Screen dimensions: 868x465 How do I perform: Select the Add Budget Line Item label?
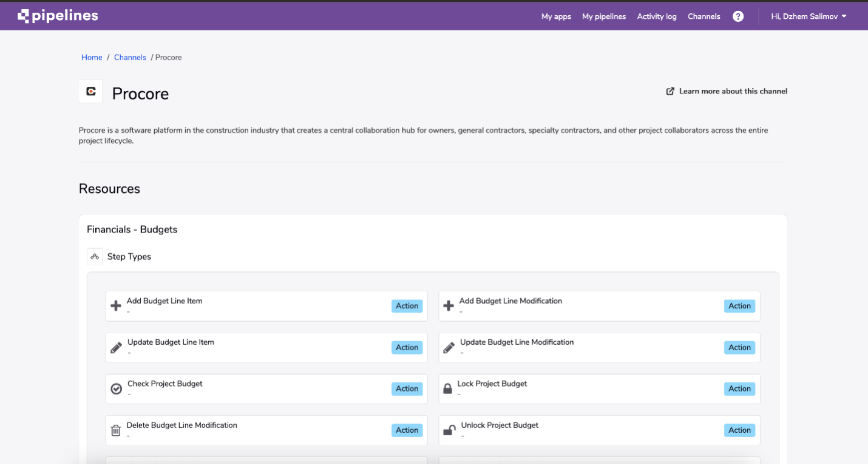tap(164, 301)
